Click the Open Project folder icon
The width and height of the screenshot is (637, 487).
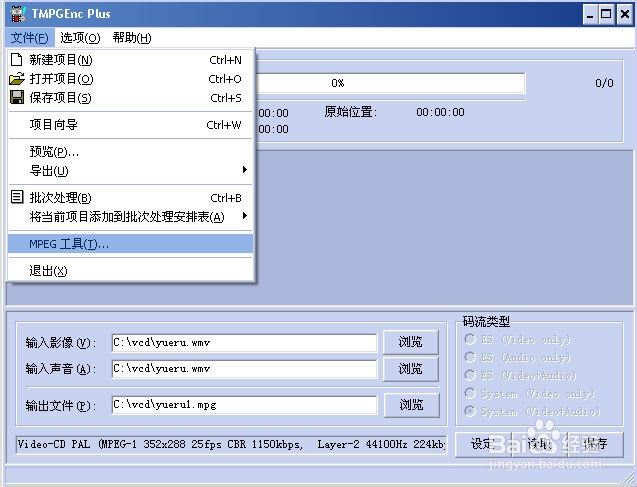(x=17, y=78)
